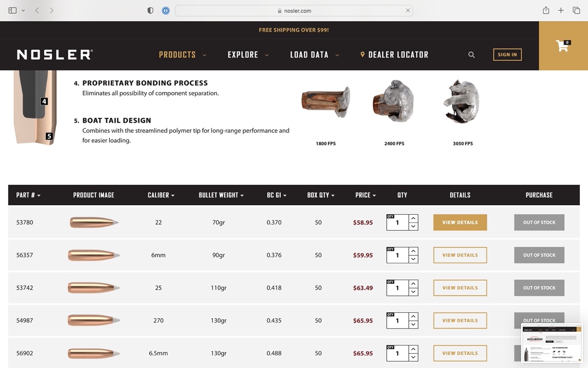Sort table by Caliber column
Screen dimensions: 588x368
click(x=161, y=195)
